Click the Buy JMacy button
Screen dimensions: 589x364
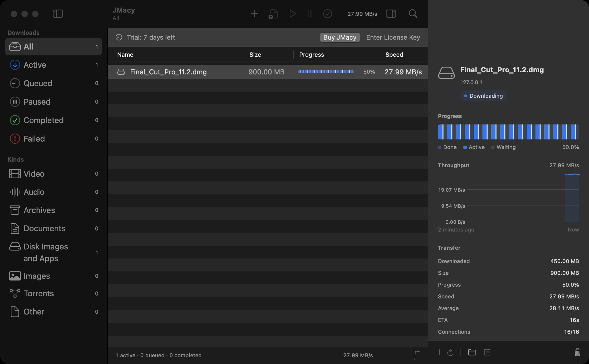340,37
